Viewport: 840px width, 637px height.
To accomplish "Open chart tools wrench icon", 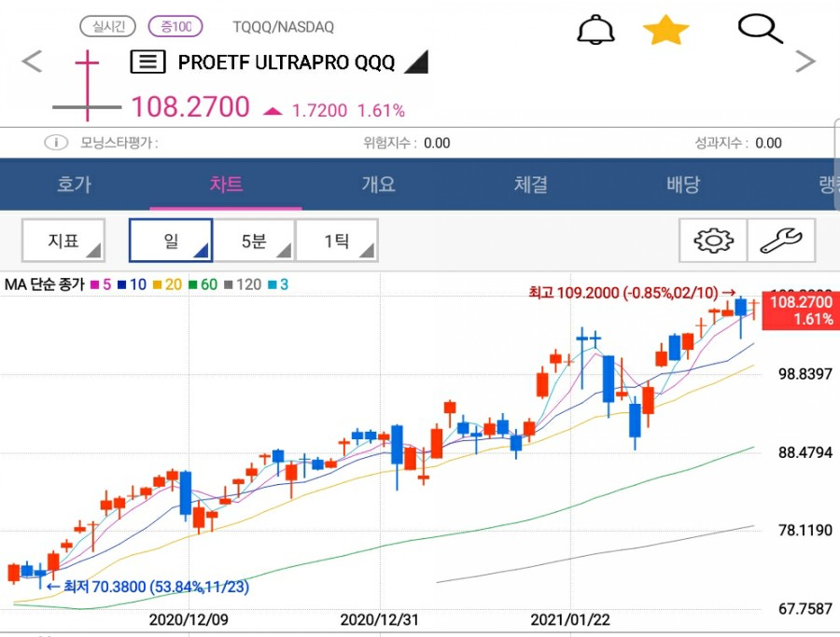I will tap(781, 241).
